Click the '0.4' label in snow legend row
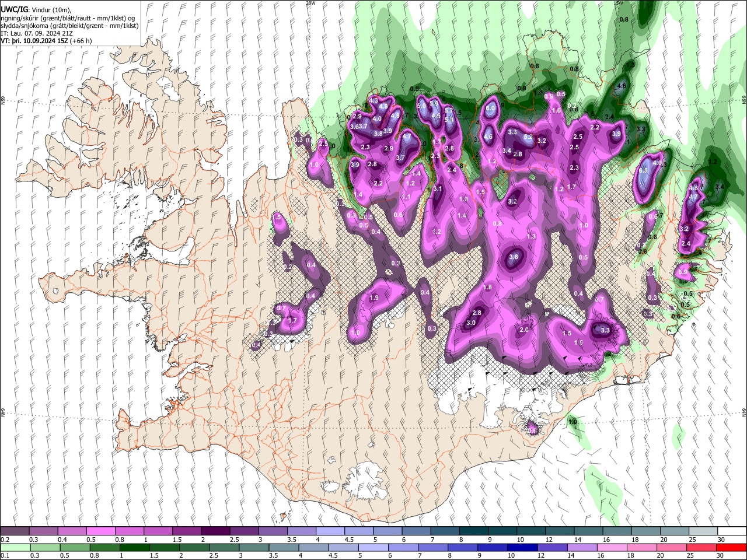This screenshot has width=747, height=560. pos(62,540)
